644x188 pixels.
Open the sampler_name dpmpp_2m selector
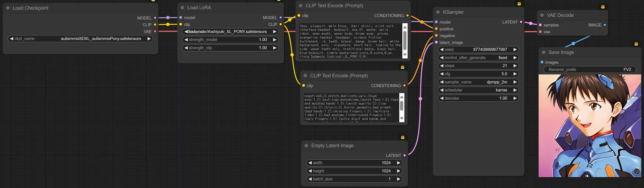(x=478, y=82)
